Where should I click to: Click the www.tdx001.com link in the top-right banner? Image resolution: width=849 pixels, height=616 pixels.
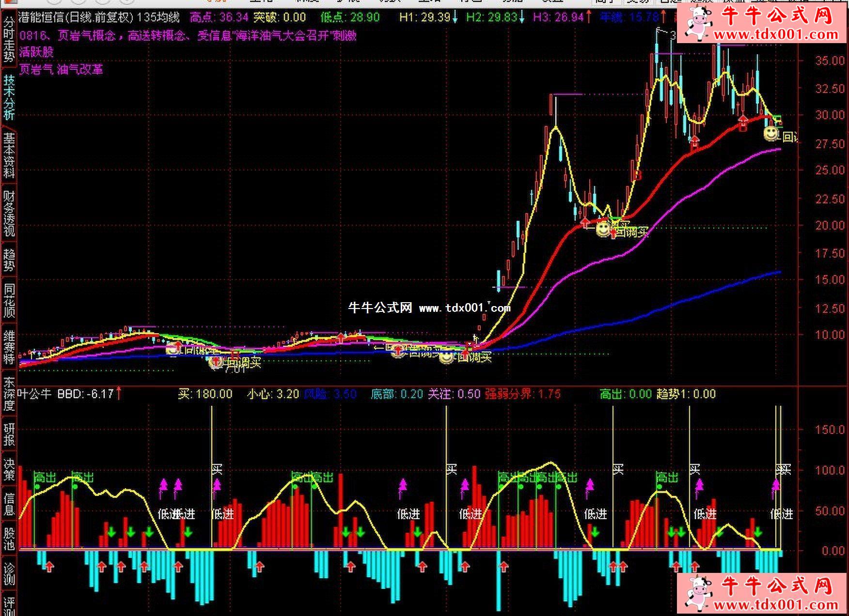coord(775,34)
